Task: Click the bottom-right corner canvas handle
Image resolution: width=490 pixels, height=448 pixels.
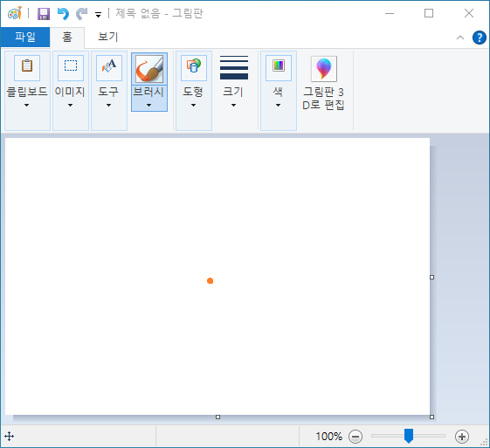Action: [431, 417]
